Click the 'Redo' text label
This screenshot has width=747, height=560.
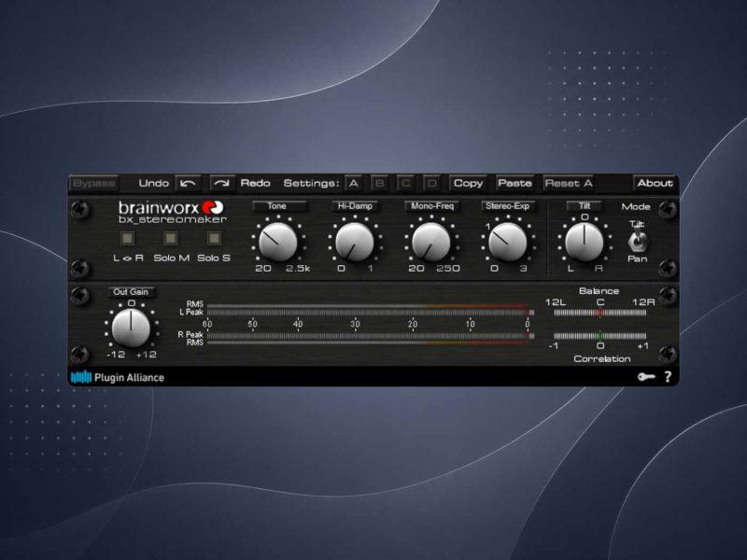click(255, 183)
